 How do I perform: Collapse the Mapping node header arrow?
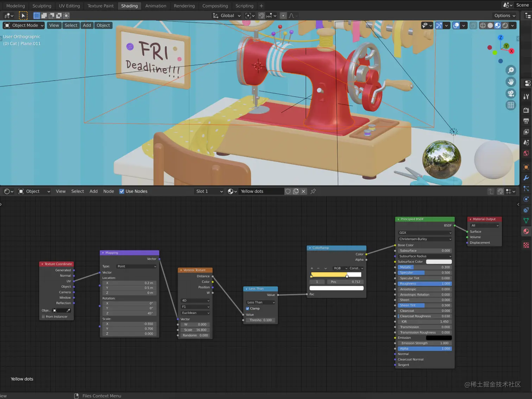pos(103,253)
